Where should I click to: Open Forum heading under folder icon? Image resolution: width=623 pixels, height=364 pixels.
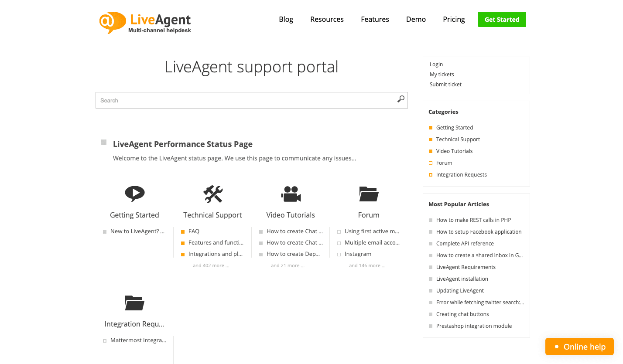pyautogui.click(x=369, y=215)
